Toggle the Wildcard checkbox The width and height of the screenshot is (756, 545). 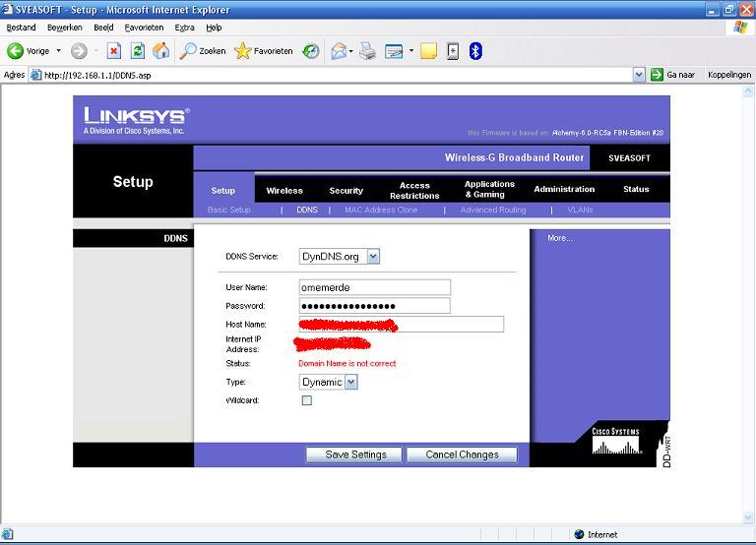click(x=307, y=400)
